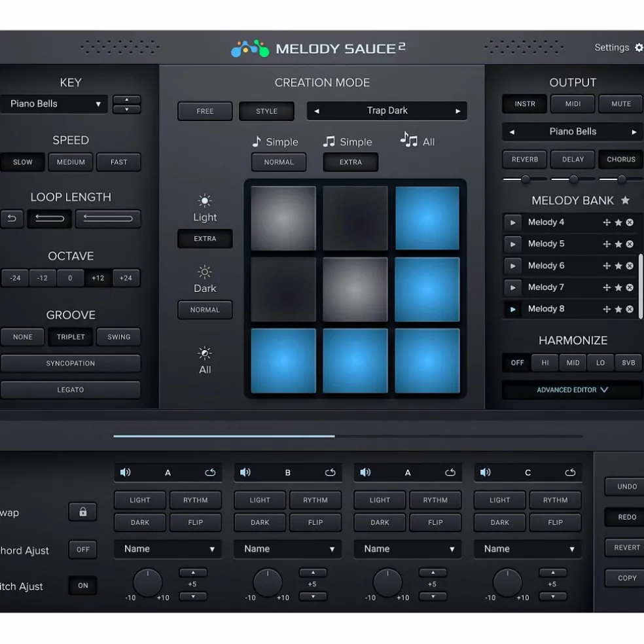
Task: Mute first section A speaker icon
Action: (125, 473)
